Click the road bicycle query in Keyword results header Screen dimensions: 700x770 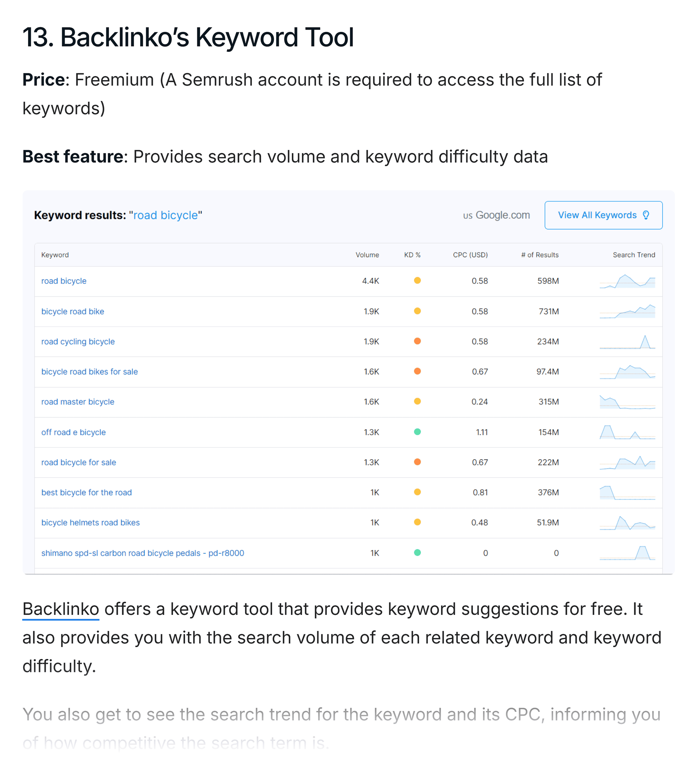click(165, 215)
